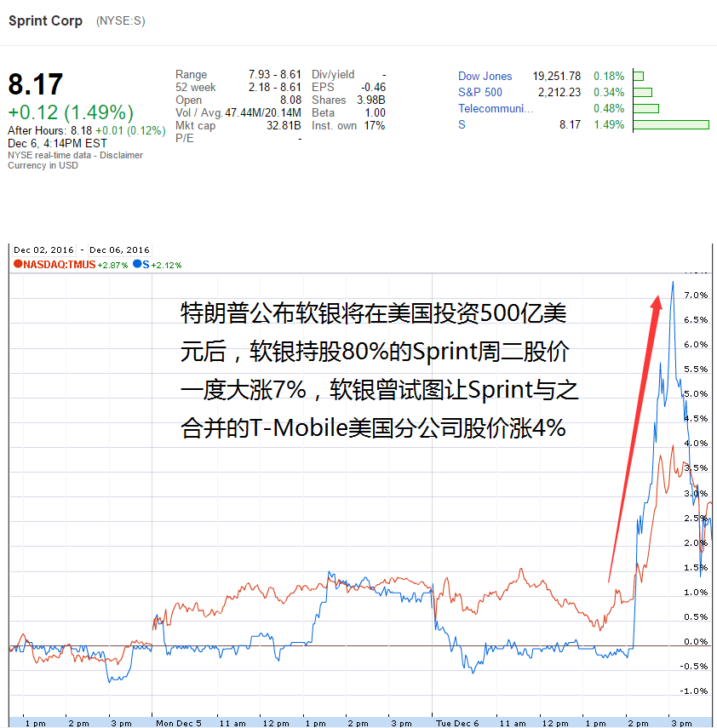Click the -1.0% y-axis label
This screenshot has width=717, height=728.
click(x=694, y=691)
